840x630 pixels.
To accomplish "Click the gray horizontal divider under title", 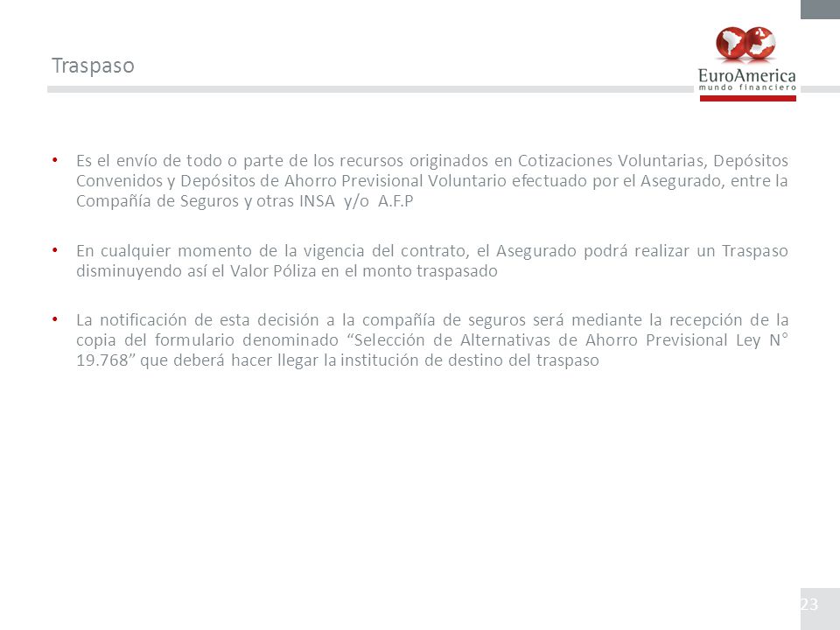I will [x=369, y=89].
